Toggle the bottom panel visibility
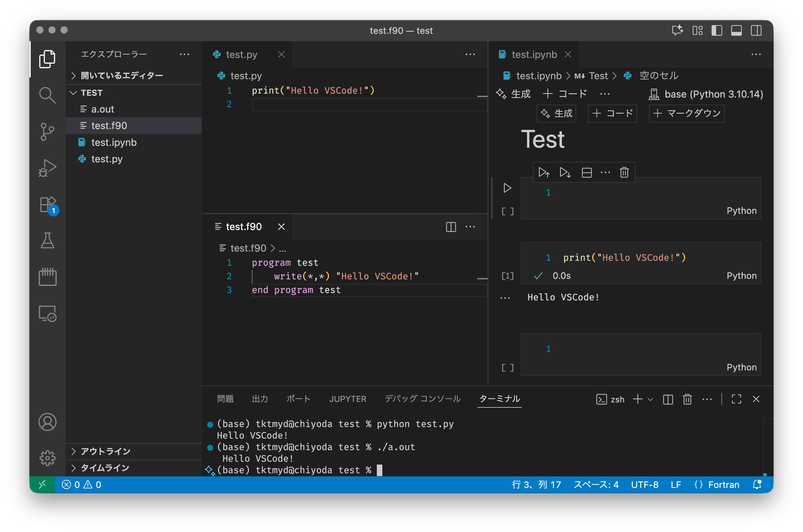803x532 pixels. click(736, 30)
